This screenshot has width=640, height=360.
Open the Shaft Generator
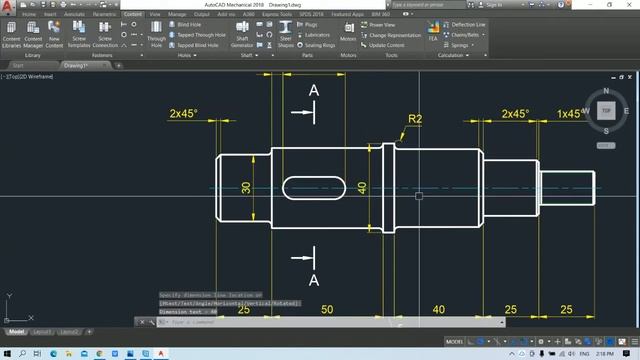point(242,35)
